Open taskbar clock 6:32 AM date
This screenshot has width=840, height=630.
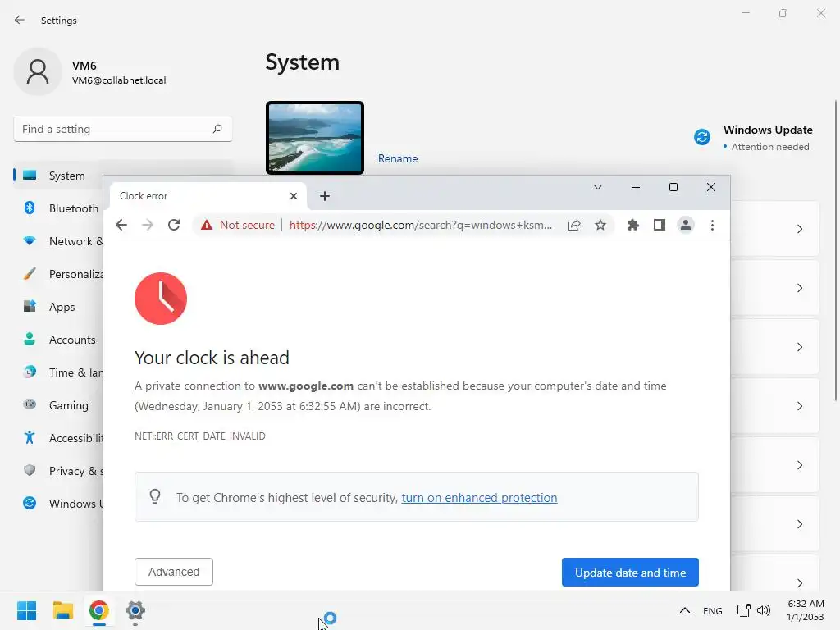(806, 610)
